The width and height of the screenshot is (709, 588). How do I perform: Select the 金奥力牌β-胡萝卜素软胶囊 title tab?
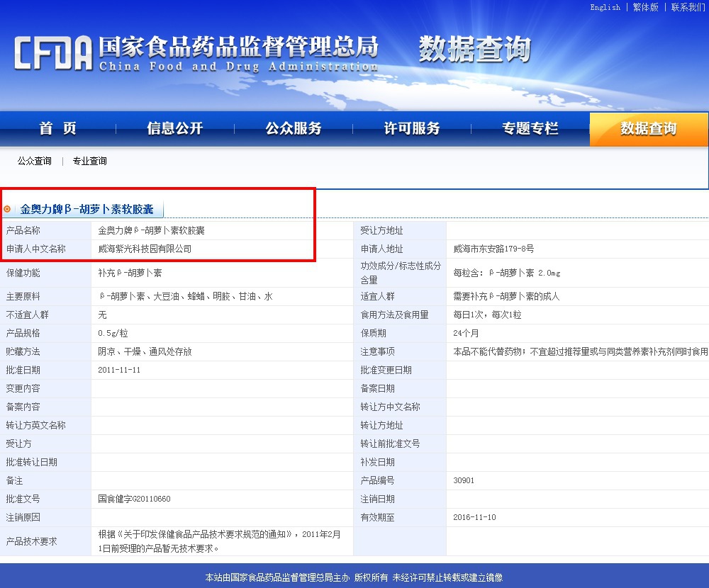(x=86, y=209)
